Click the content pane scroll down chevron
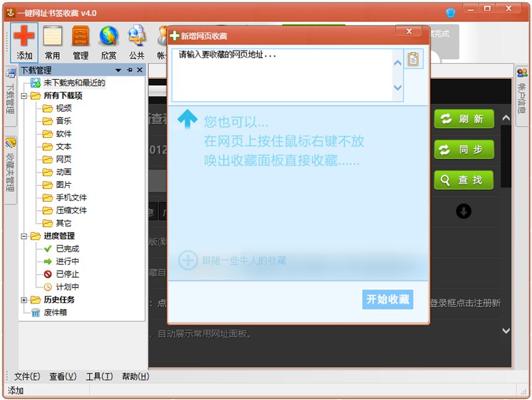The height and width of the screenshot is (400, 532). 506,330
